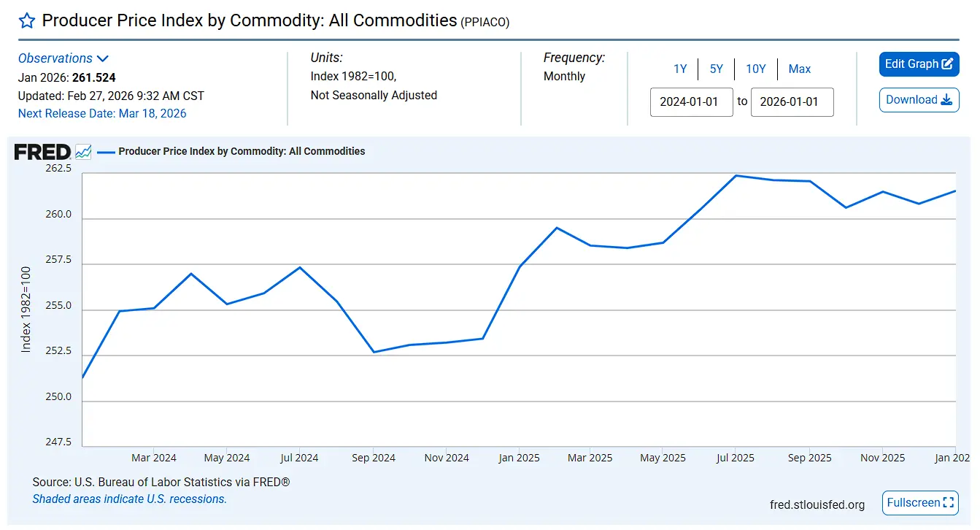Click the start date field 2024-01-01
This screenshot has height=530, width=980.
pos(691,102)
